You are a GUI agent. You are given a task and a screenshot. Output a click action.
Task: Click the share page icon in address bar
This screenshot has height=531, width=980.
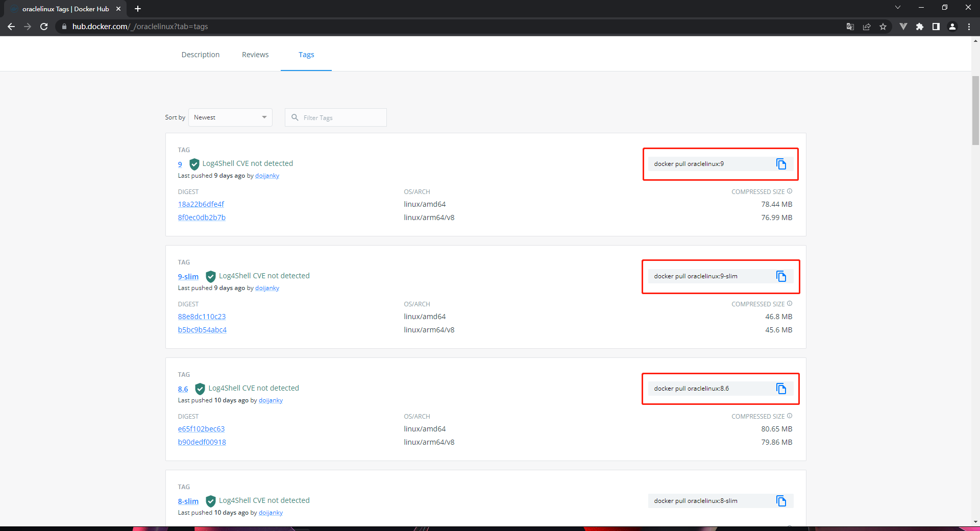tap(867, 27)
